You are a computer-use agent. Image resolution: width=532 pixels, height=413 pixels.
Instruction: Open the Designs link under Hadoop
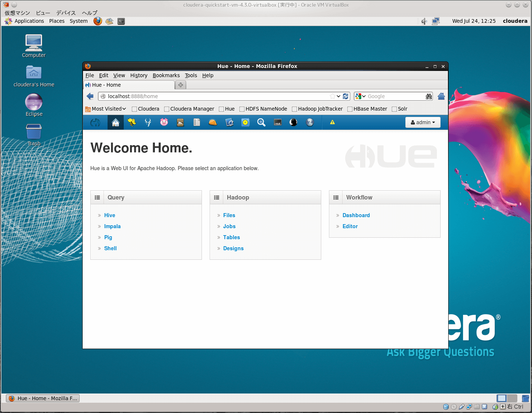click(x=234, y=248)
